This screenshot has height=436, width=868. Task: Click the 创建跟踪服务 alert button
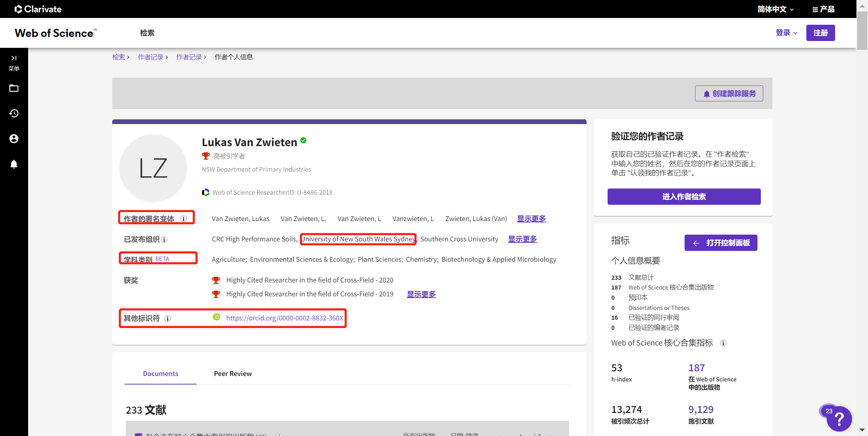click(x=729, y=94)
